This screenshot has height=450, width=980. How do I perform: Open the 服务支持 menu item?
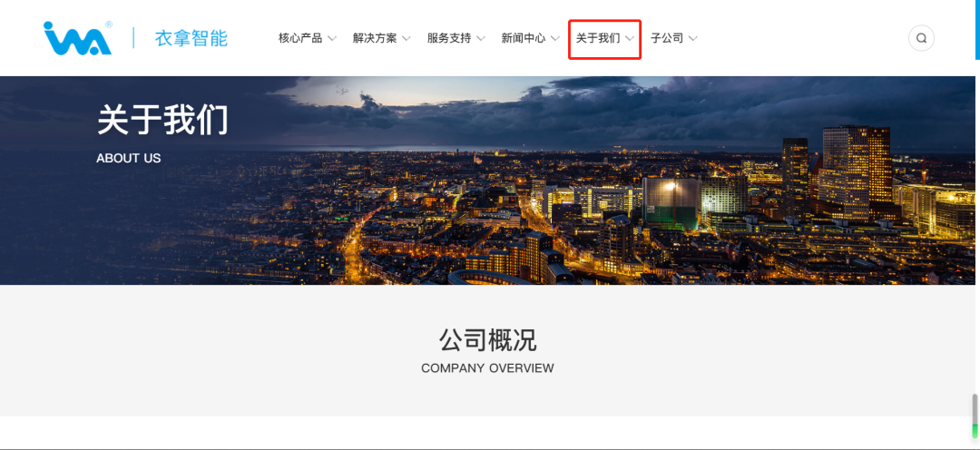point(449,38)
